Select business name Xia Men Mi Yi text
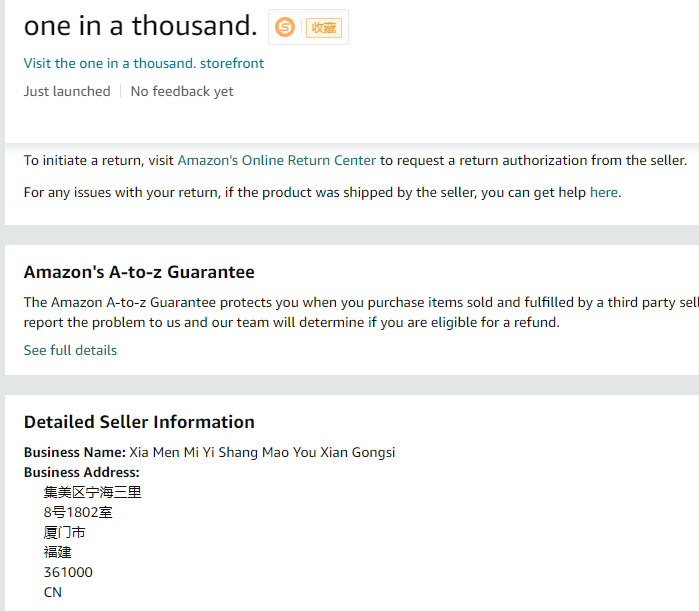The width and height of the screenshot is (699, 611). click(262, 452)
